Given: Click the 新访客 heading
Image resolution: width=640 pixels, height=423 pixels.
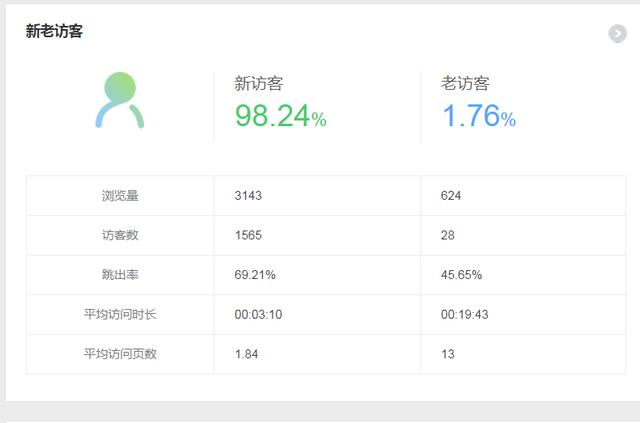Looking at the screenshot, I should pos(259,83).
